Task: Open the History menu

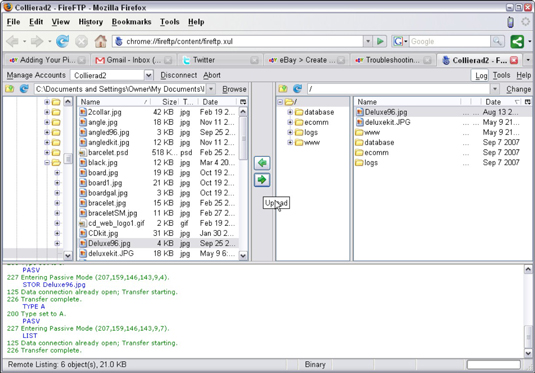Action: [90, 22]
